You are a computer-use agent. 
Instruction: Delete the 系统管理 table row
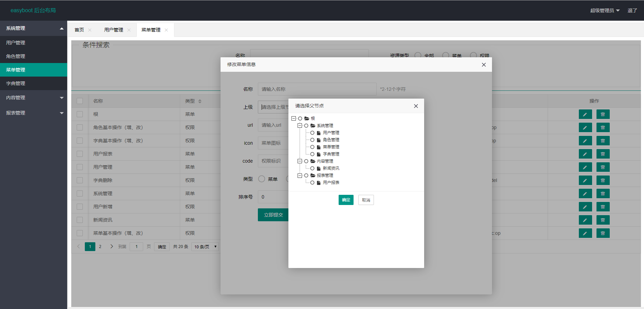click(603, 193)
